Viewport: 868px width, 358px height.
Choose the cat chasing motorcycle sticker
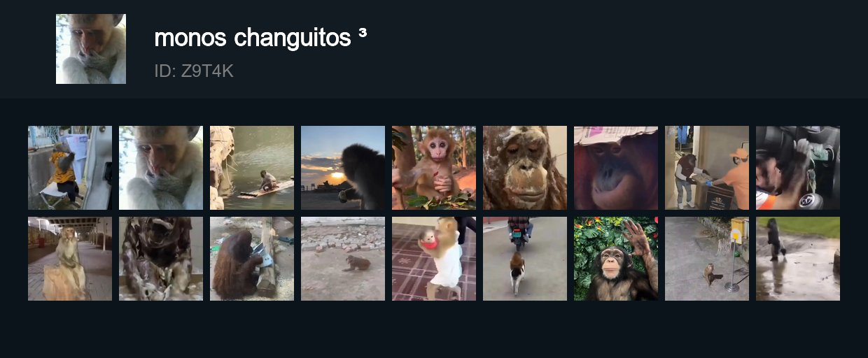pyautogui.click(x=525, y=259)
